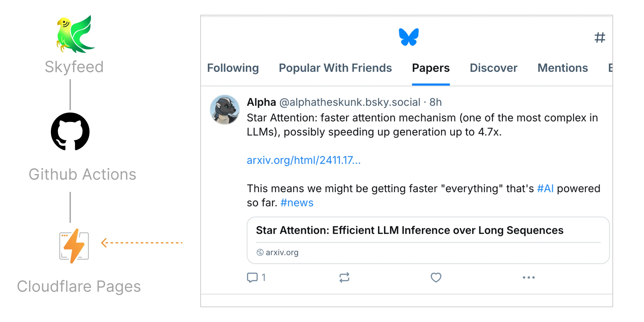Click the reply speech bubble icon
The image size is (644, 322).
(x=252, y=277)
